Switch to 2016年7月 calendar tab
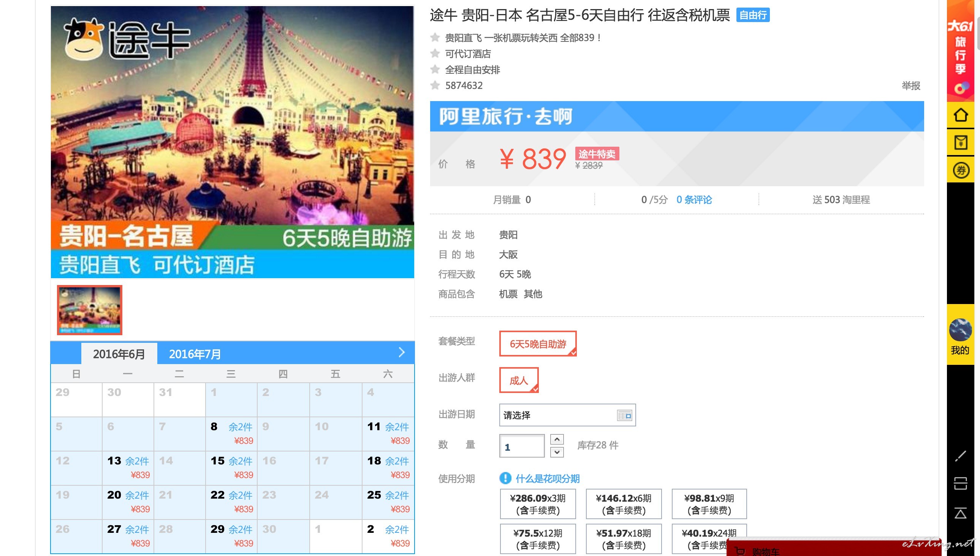Image resolution: width=980 pixels, height=556 pixels. pyautogui.click(x=195, y=353)
